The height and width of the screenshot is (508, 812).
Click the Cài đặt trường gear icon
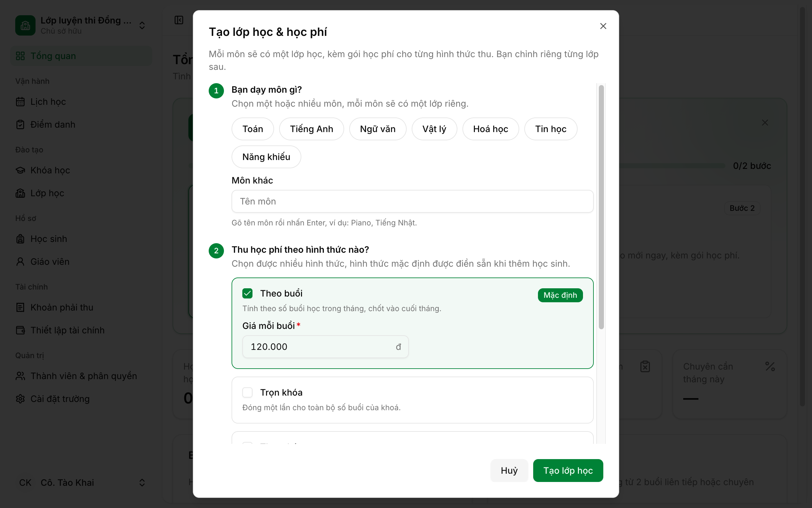pos(21,398)
